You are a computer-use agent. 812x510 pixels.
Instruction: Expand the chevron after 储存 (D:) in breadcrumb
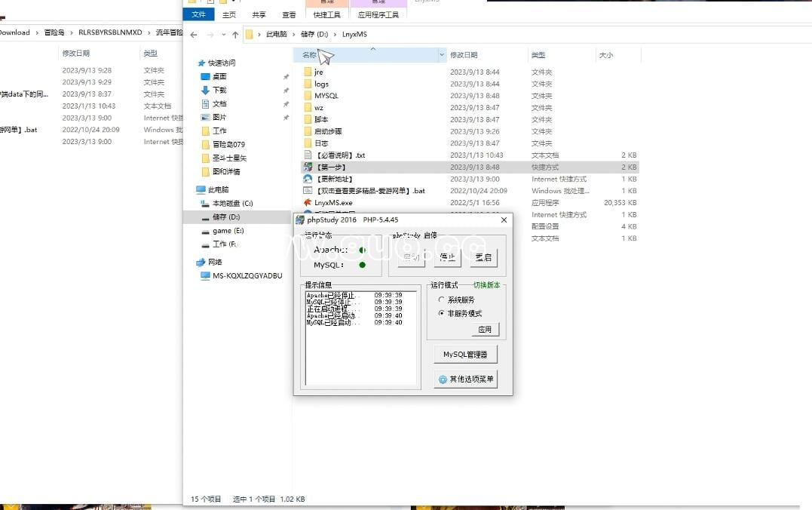click(x=335, y=34)
